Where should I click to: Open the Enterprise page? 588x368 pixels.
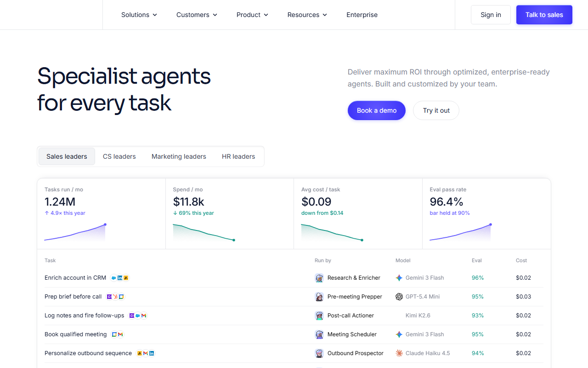362,15
